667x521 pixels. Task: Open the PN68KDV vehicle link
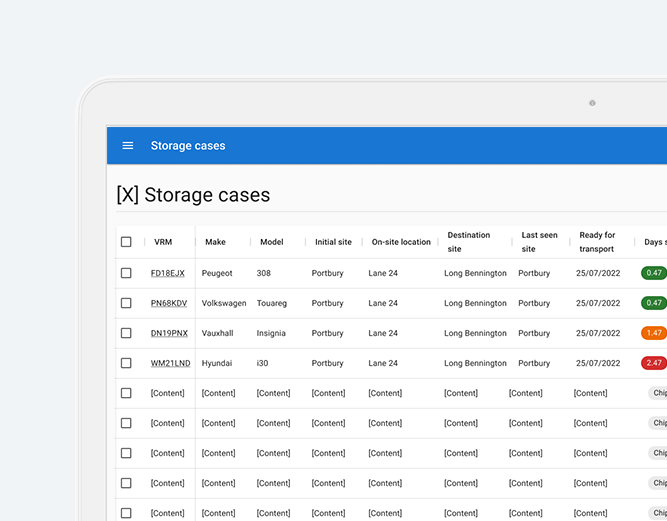tap(169, 303)
